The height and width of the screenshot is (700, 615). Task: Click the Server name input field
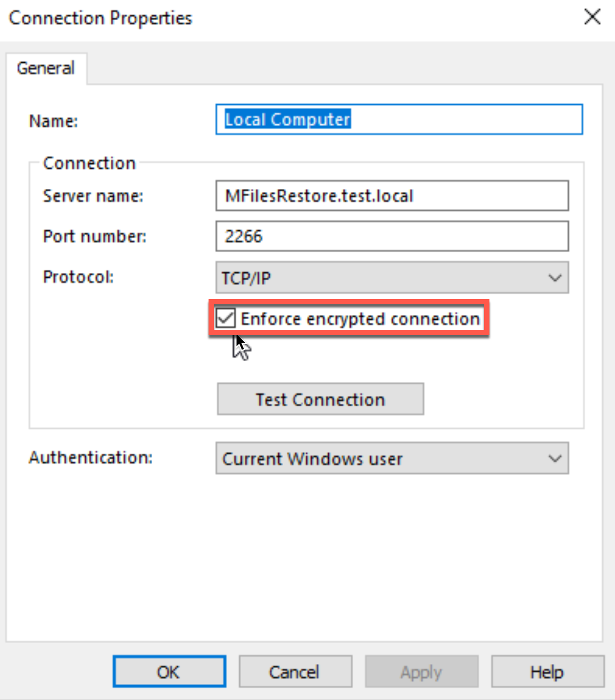pos(392,196)
